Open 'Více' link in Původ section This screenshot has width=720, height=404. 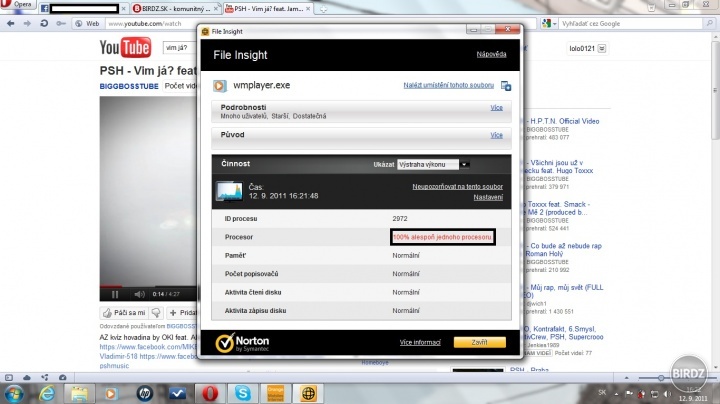tap(496, 135)
